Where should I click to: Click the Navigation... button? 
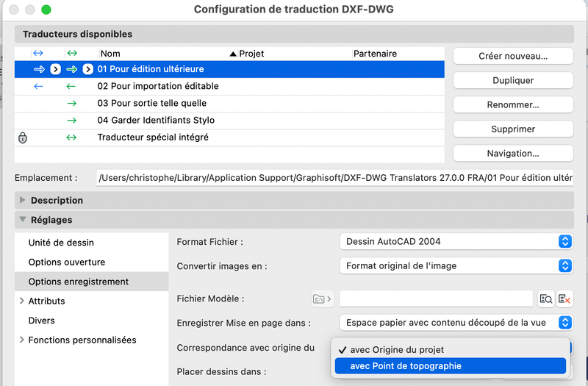coord(513,154)
